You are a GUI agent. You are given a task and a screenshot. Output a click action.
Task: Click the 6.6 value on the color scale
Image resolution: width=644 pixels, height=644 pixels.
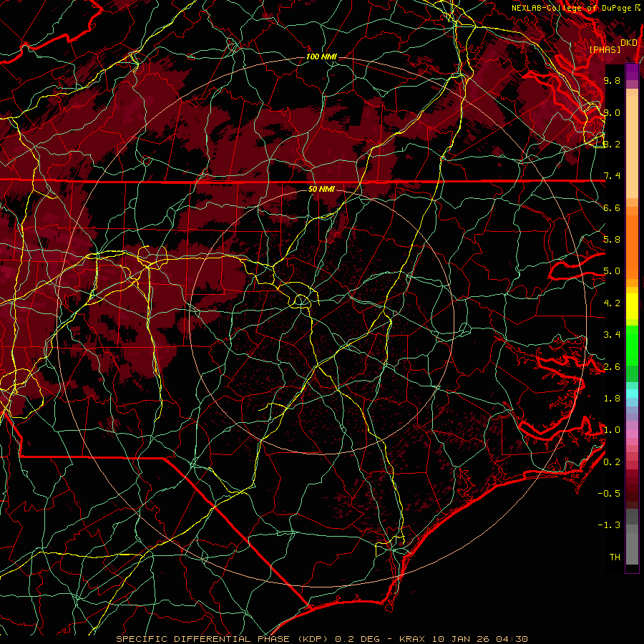point(612,208)
